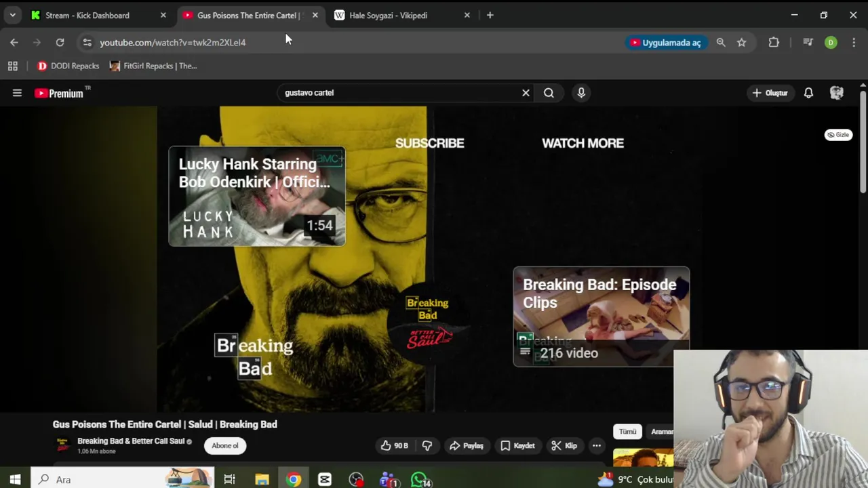The height and width of the screenshot is (488, 868).
Task: Open Breaking Bad channel avatar
Action: tap(62, 445)
